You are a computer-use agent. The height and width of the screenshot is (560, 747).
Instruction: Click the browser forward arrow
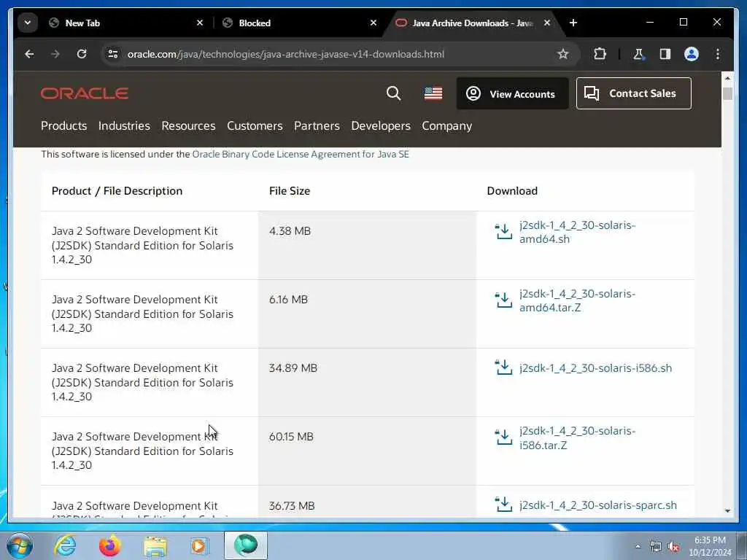(55, 54)
